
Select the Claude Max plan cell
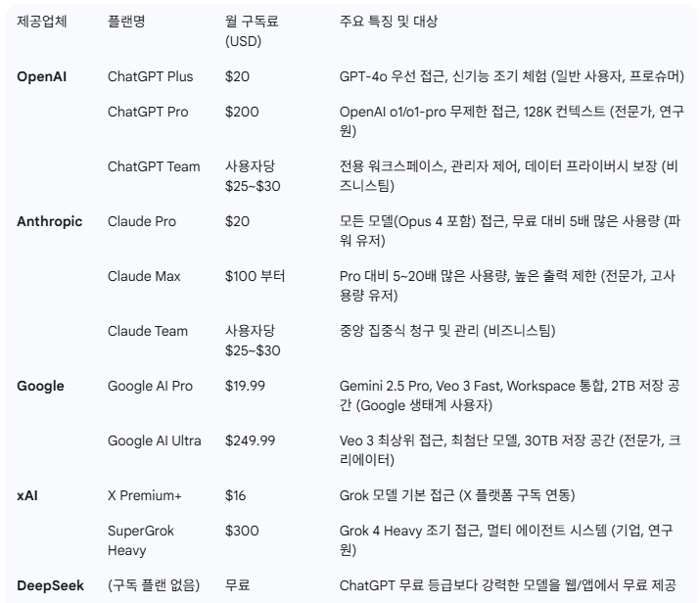point(143,276)
